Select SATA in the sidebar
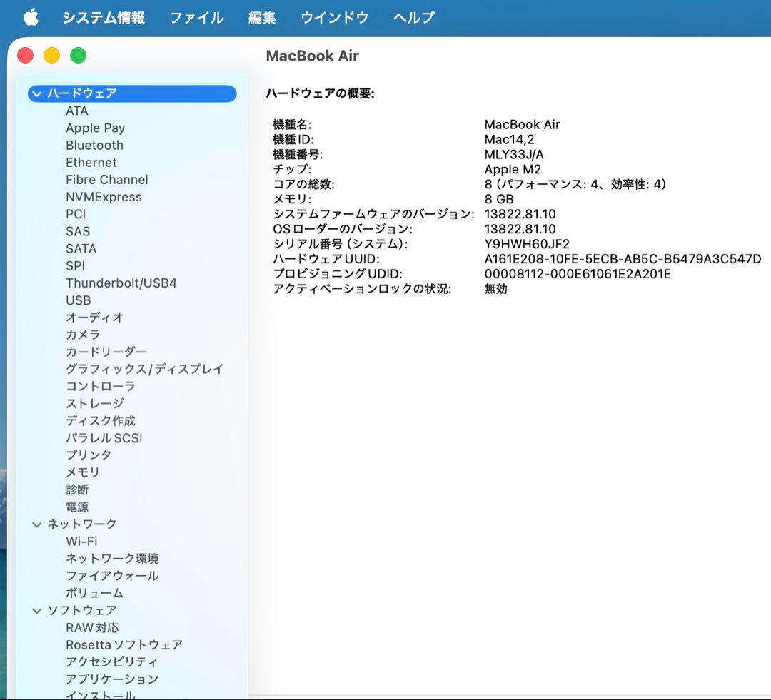The image size is (771, 700). [x=81, y=248]
